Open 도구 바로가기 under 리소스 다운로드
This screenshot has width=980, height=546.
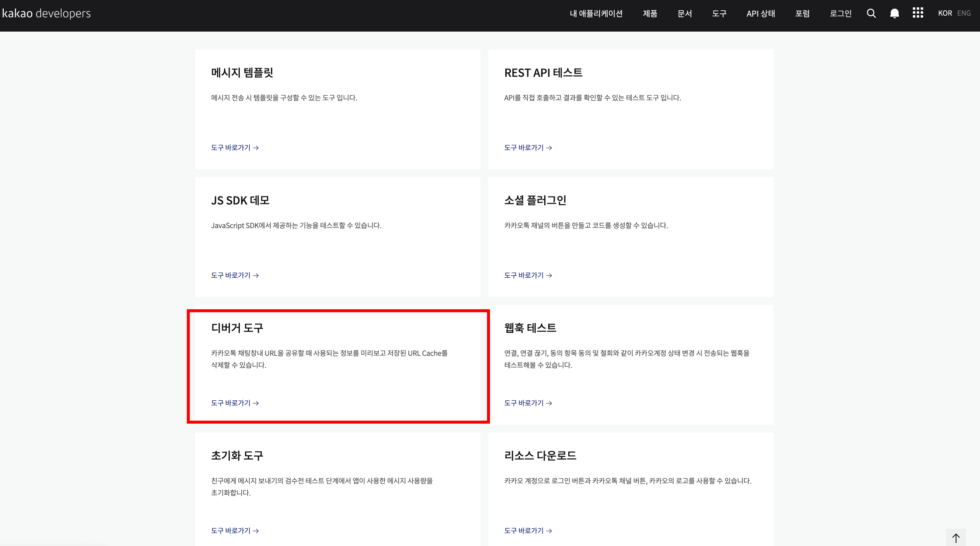tap(528, 530)
